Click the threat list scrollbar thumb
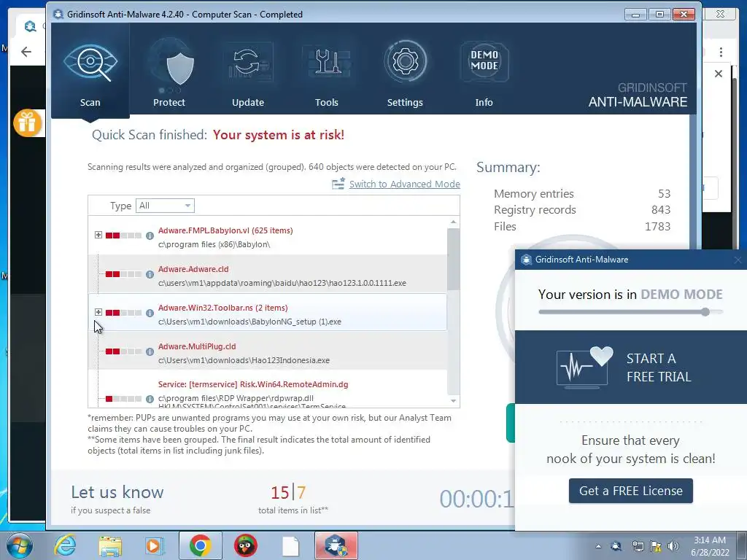Image resolution: width=747 pixels, height=560 pixels. [x=453, y=259]
